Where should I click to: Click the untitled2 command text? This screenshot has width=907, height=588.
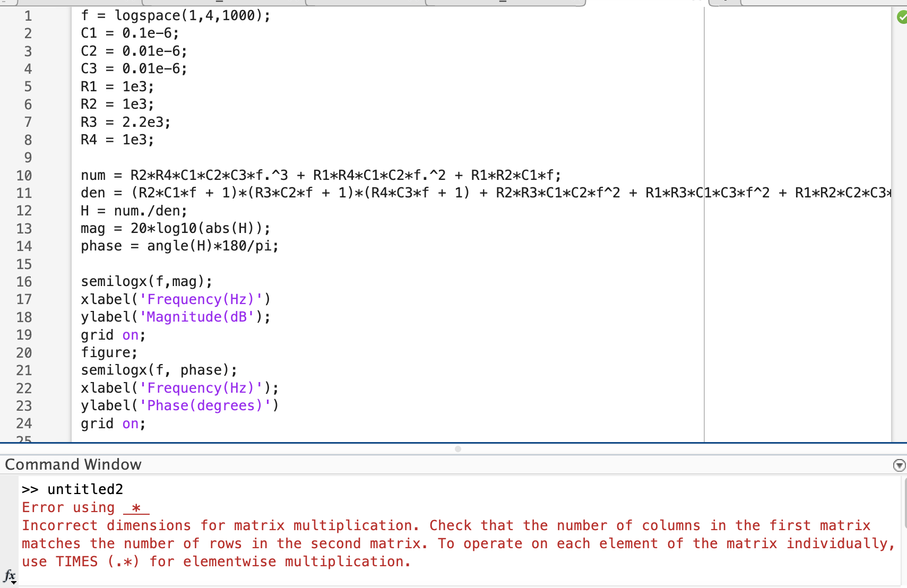coord(85,489)
